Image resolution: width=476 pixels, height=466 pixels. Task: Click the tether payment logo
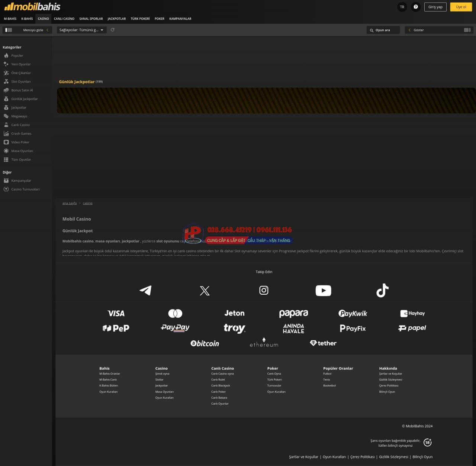point(323,343)
